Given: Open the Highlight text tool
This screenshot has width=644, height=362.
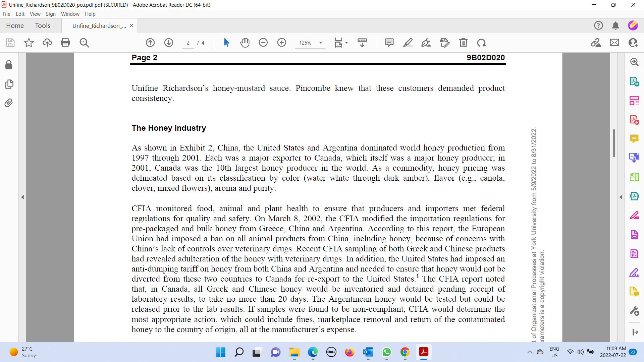Looking at the screenshot, I should tap(408, 43).
